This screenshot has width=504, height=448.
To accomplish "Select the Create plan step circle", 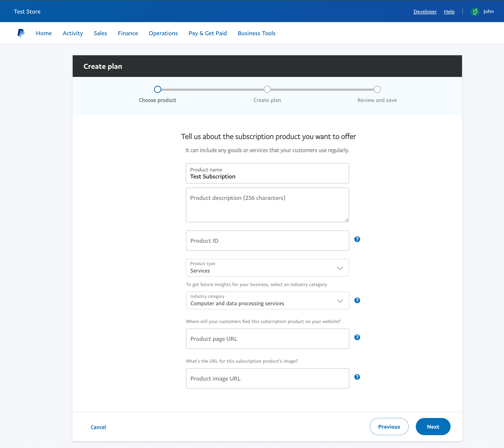I will point(267,89).
